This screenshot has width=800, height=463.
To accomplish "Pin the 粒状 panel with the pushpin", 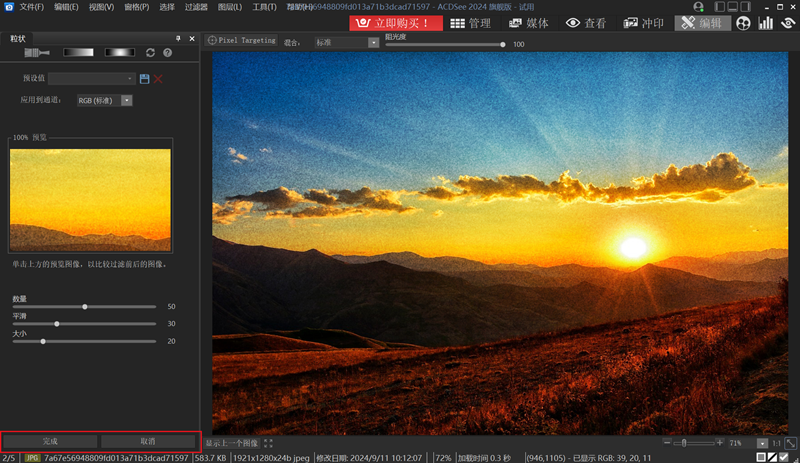I will tap(178, 37).
